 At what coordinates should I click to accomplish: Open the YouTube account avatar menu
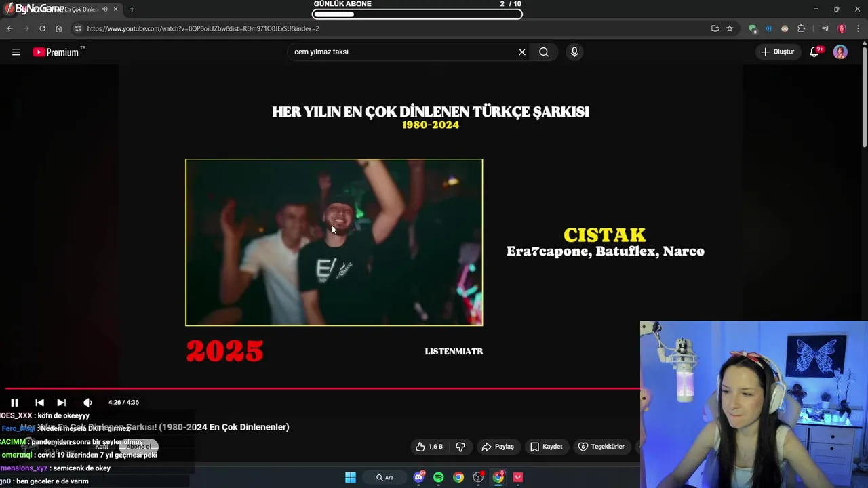840,52
